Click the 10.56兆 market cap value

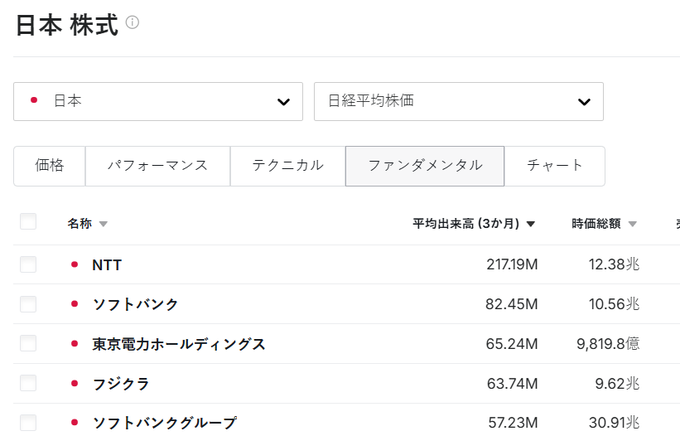tap(614, 304)
